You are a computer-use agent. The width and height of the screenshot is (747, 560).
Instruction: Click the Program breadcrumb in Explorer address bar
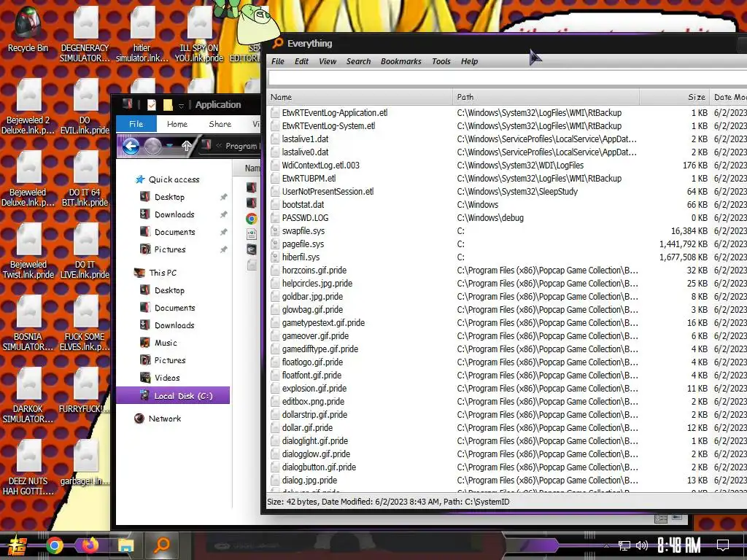[x=241, y=146]
